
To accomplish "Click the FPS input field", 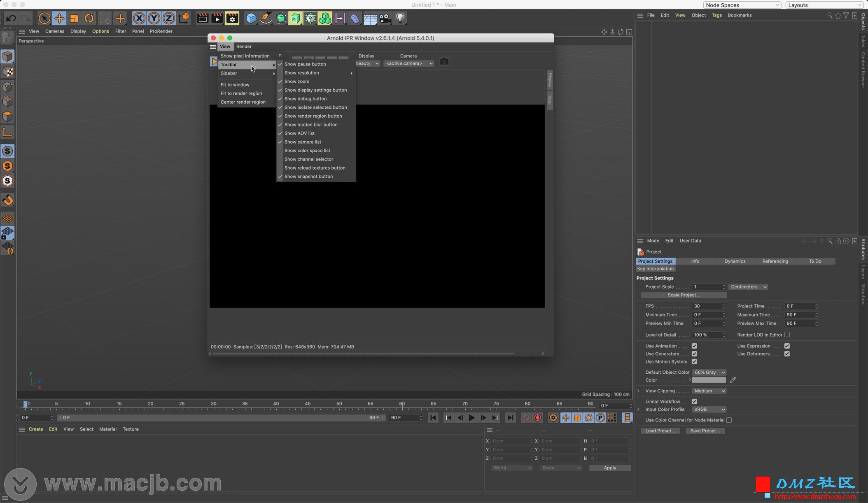I will click(x=708, y=306).
